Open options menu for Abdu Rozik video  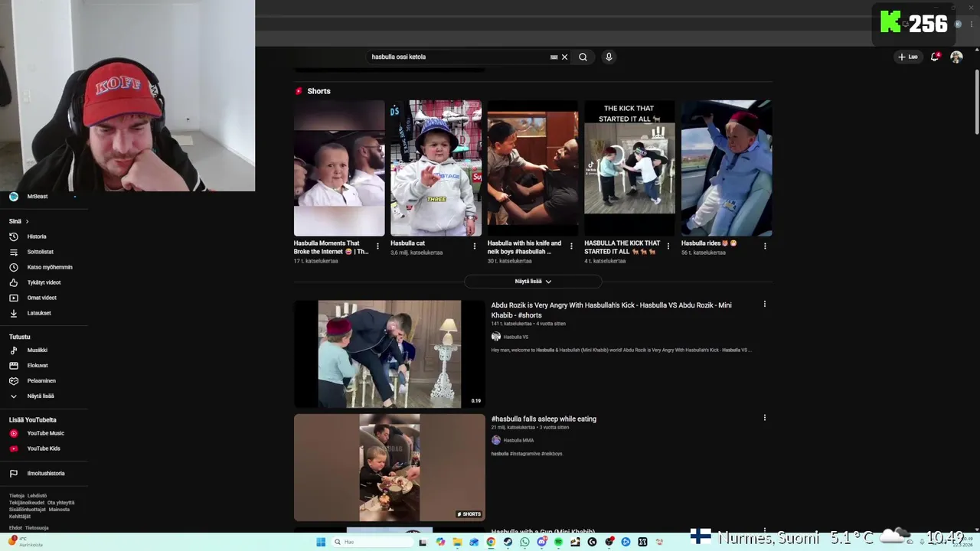tap(764, 304)
